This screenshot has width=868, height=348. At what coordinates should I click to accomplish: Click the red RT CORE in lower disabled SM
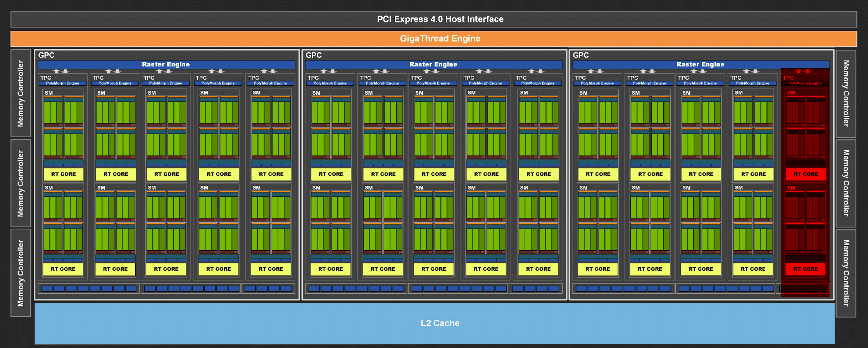point(805,269)
